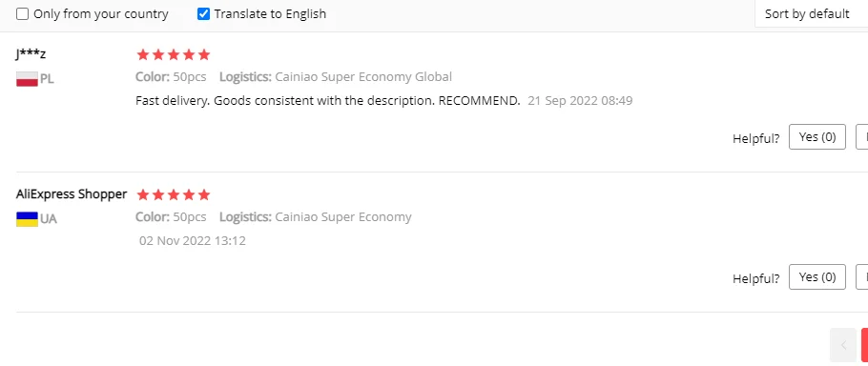Click the 21 Sep 2022 08:49 timestamp
Image resolution: width=868 pixels, height=366 pixels.
[580, 101]
